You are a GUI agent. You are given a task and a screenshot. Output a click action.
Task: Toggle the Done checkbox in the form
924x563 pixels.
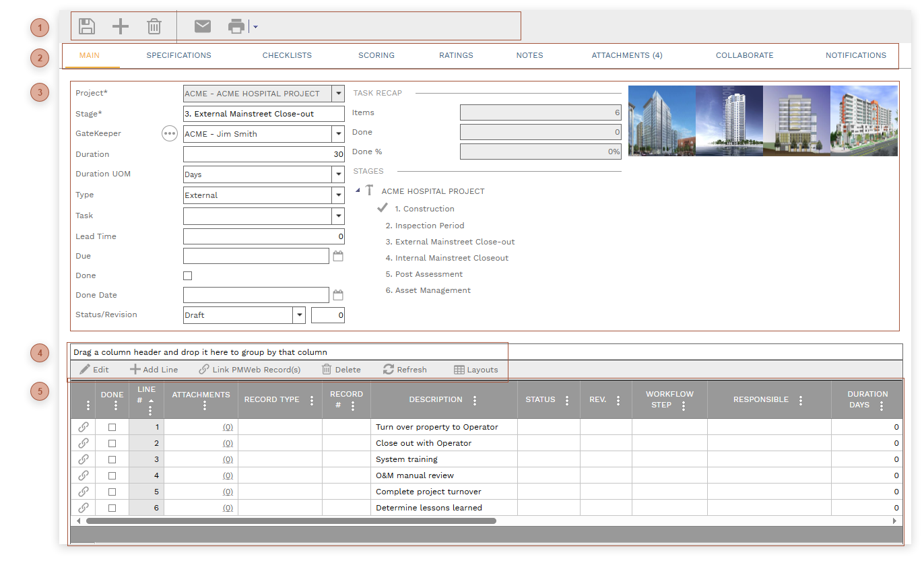(x=188, y=275)
